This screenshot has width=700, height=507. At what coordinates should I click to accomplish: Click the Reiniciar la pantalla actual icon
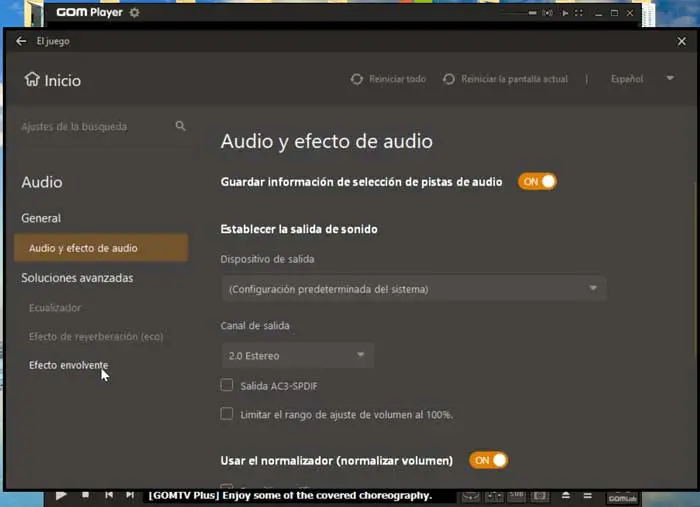tap(449, 79)
